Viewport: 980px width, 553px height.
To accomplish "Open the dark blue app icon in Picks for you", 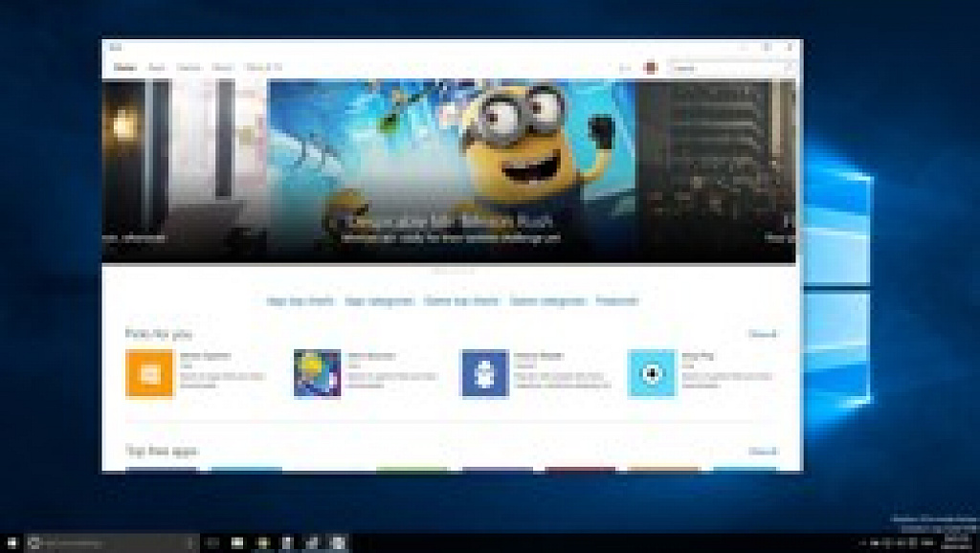I will coord(484,374).
